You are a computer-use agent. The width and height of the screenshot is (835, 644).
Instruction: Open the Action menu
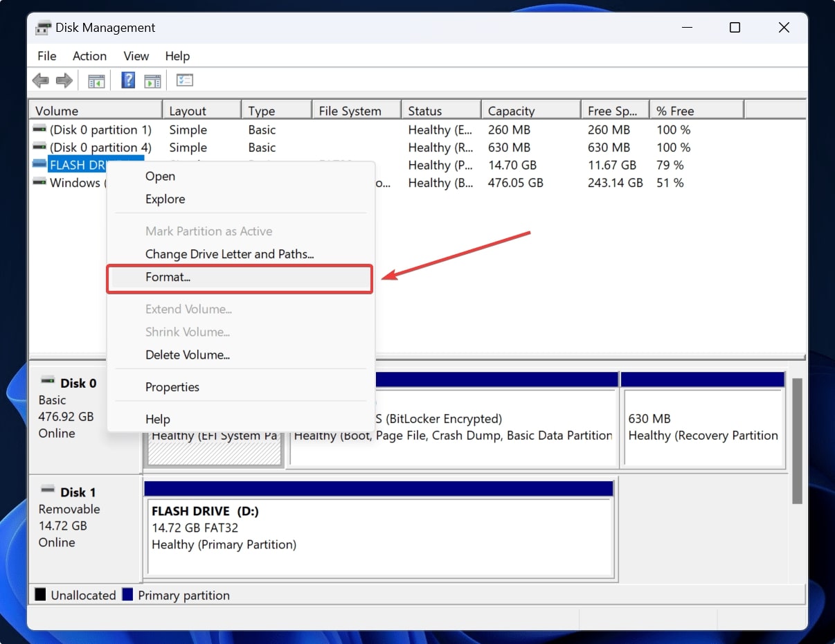(89, 56)
